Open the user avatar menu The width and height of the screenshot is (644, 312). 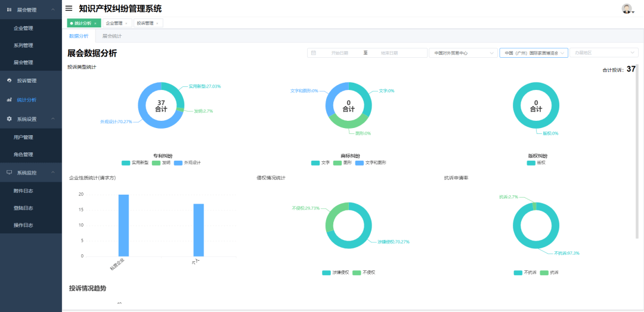[627, 8]
